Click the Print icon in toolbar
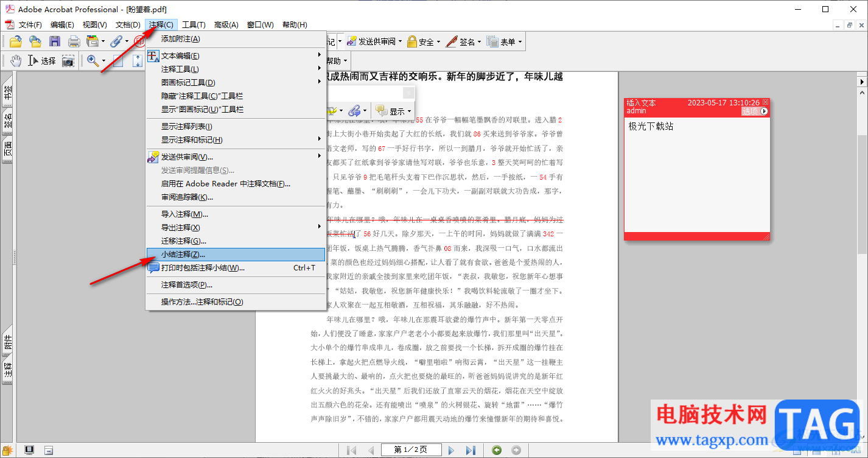The width and height of the screenshot is (868, 458). coord(74,41)
